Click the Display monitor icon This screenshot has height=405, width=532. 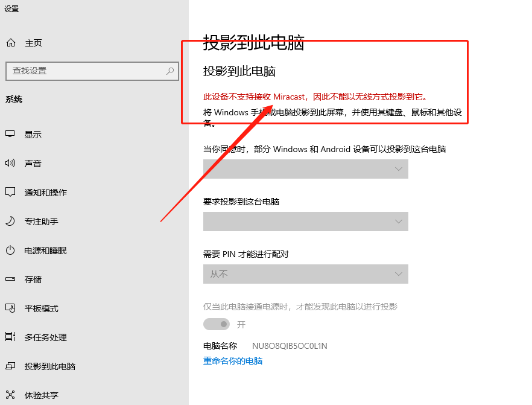pos(10,134)
